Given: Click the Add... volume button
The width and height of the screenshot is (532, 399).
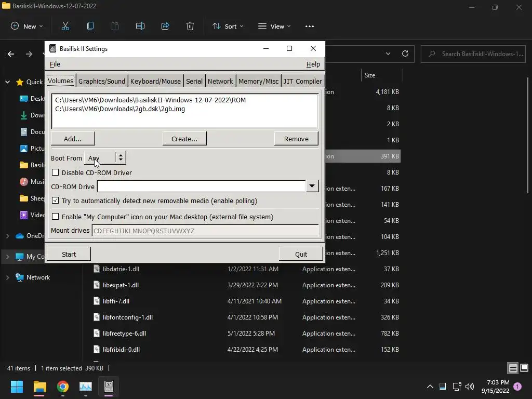Looking at the screenshot, I should [73, 139].
